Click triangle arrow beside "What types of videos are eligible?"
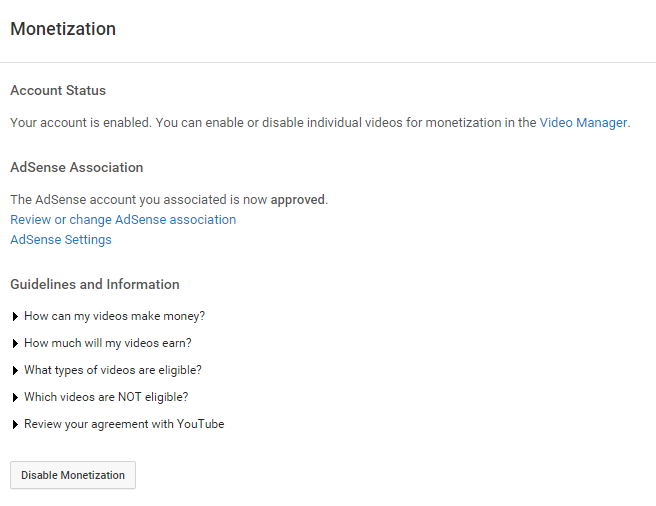Viewport: 656px width, 506px height. point(15,370)
